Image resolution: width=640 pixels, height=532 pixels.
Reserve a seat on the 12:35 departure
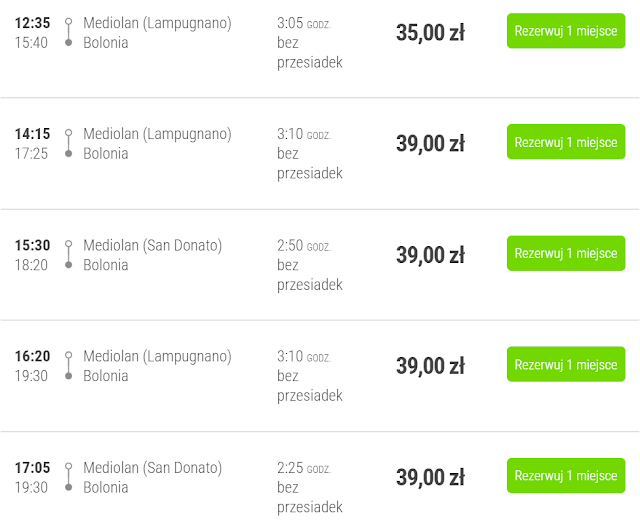(565, 31)
